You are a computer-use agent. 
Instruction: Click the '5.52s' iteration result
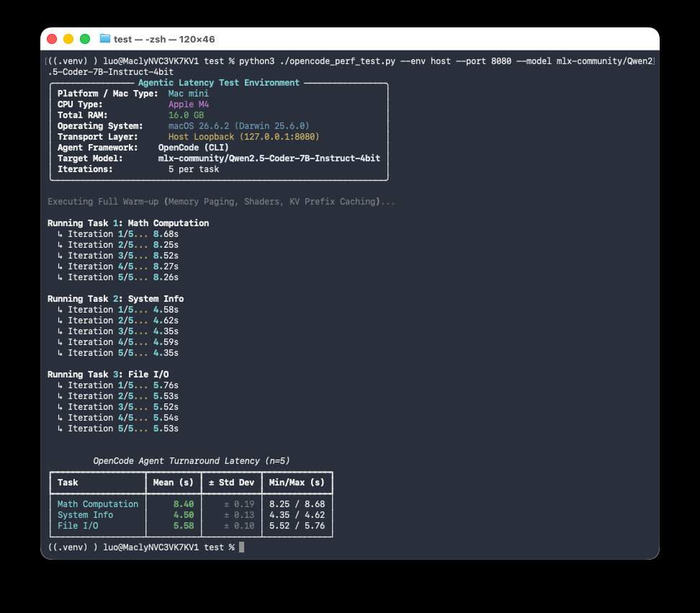point(166,407)
